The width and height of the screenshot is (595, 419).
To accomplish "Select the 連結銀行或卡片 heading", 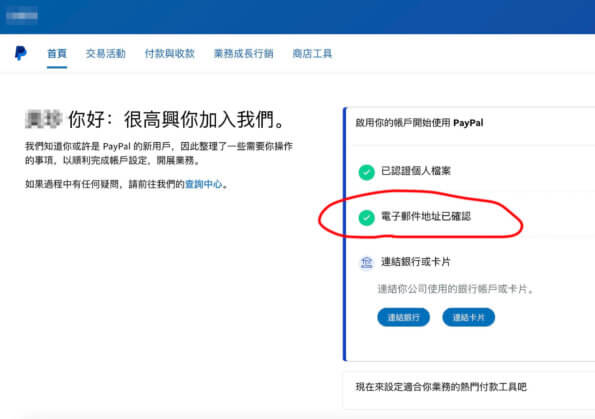I will (416, 262).
